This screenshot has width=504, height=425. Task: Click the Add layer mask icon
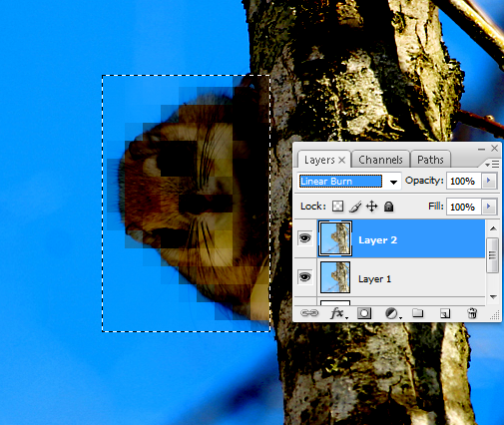[x=364, y=313]
